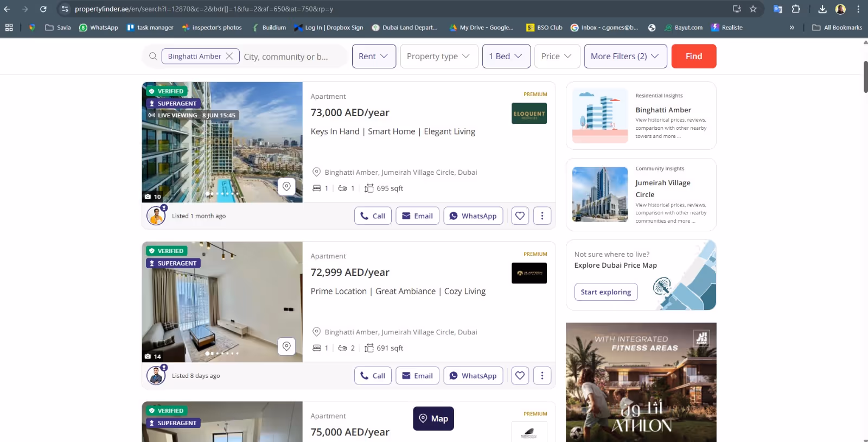Open Bayut.com bookmark
This screenshot has height=442, width=868.
point(683,27)
